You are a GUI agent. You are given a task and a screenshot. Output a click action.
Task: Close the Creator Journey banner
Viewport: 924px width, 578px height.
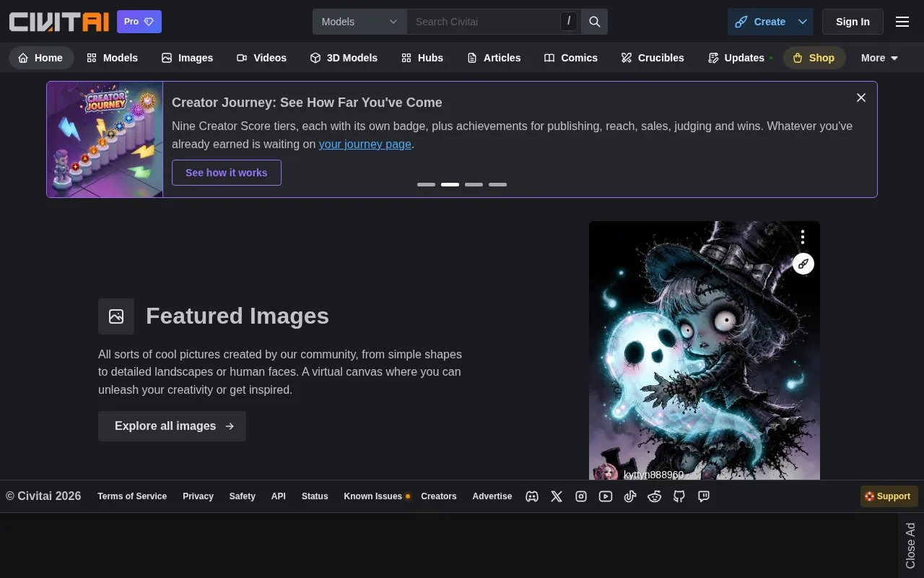(861, 98)
